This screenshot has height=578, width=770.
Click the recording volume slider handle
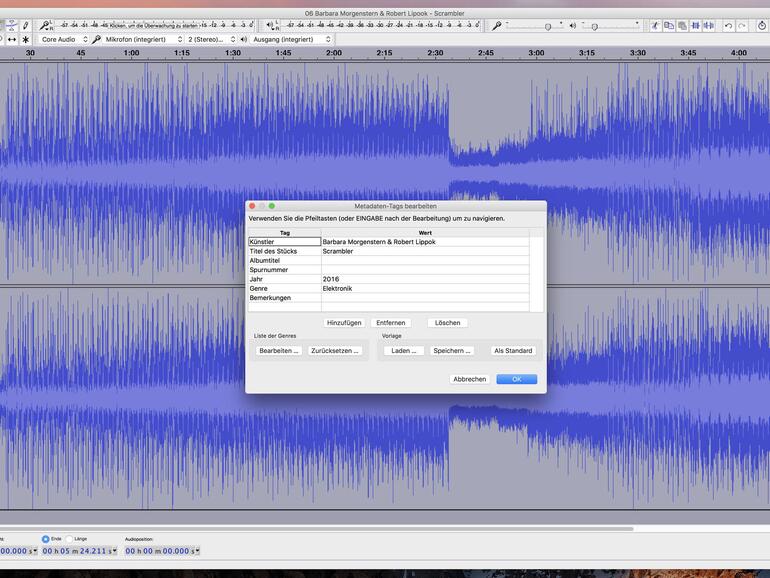coord(548,27)
